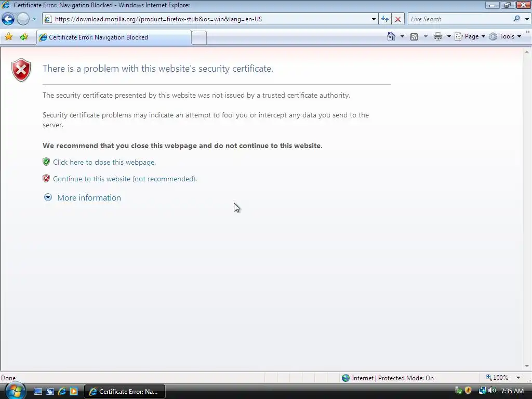Click the Add to Favorites icon
The image size is (532, 399).
click(24, 37)
